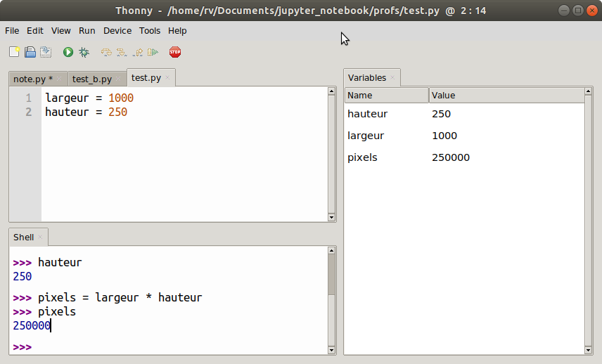Open the Help menu
This screenshot has width=602, height=364.
point(177,31)
